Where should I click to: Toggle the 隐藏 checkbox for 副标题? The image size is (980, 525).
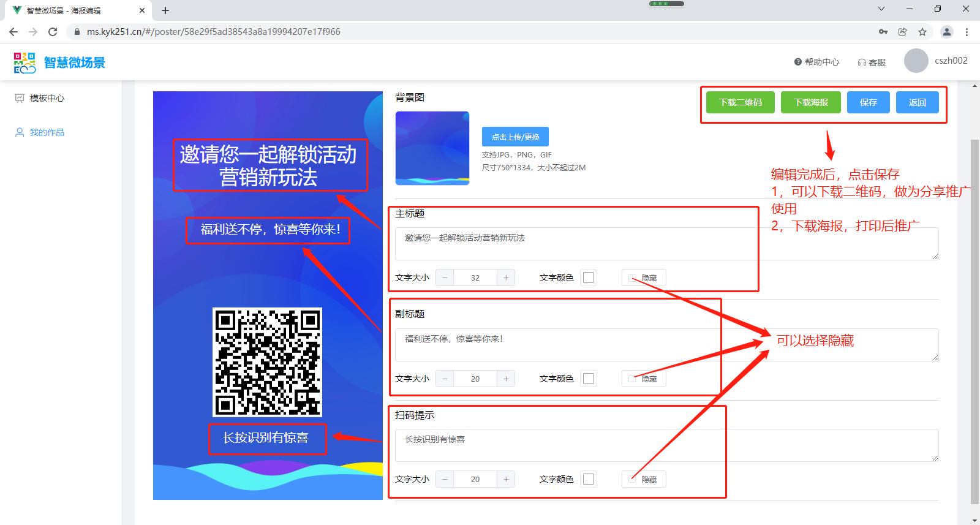(x=632, y=379)
